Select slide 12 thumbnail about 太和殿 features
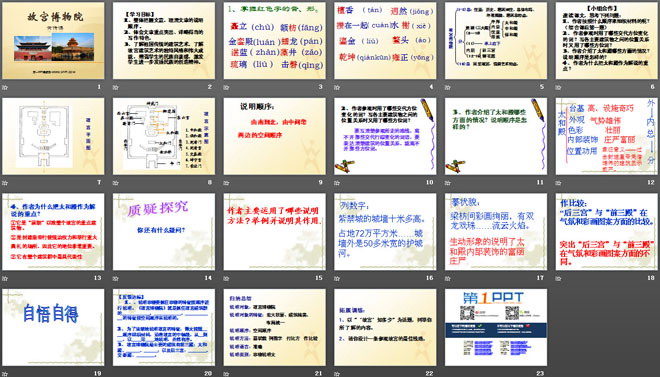 pos(607,136)
